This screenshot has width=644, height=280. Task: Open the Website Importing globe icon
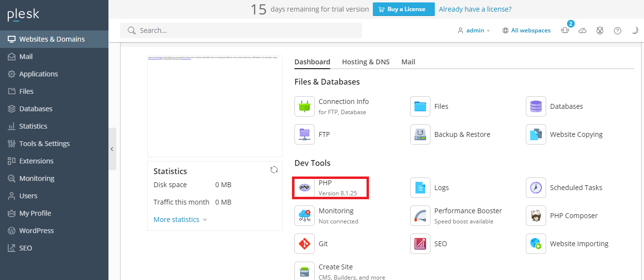click(536, 244)
